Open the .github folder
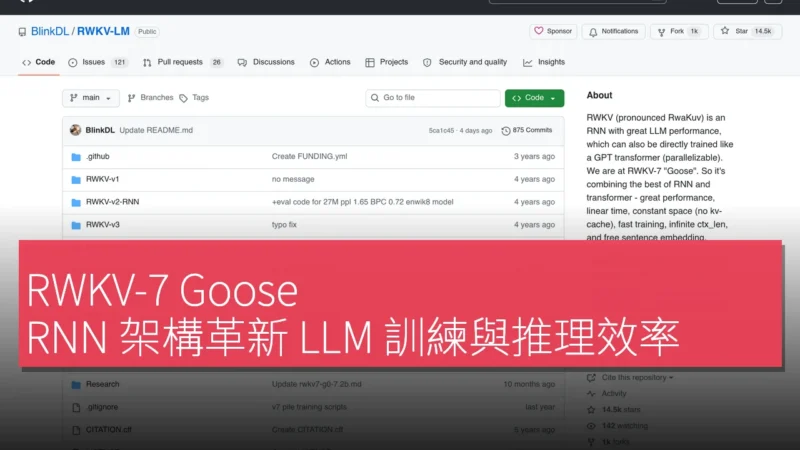 [x=98, y=157]
